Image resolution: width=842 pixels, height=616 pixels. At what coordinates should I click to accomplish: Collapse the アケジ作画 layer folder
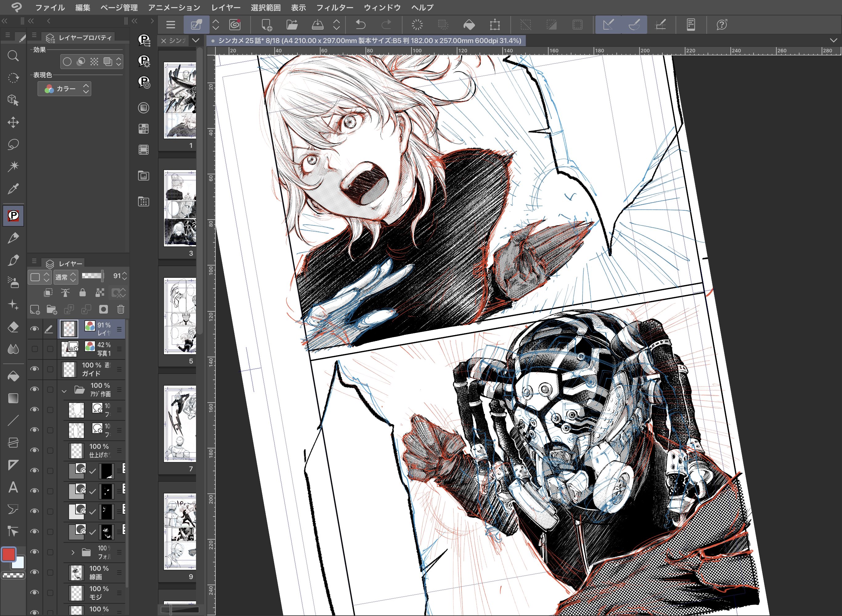(64, 391)
